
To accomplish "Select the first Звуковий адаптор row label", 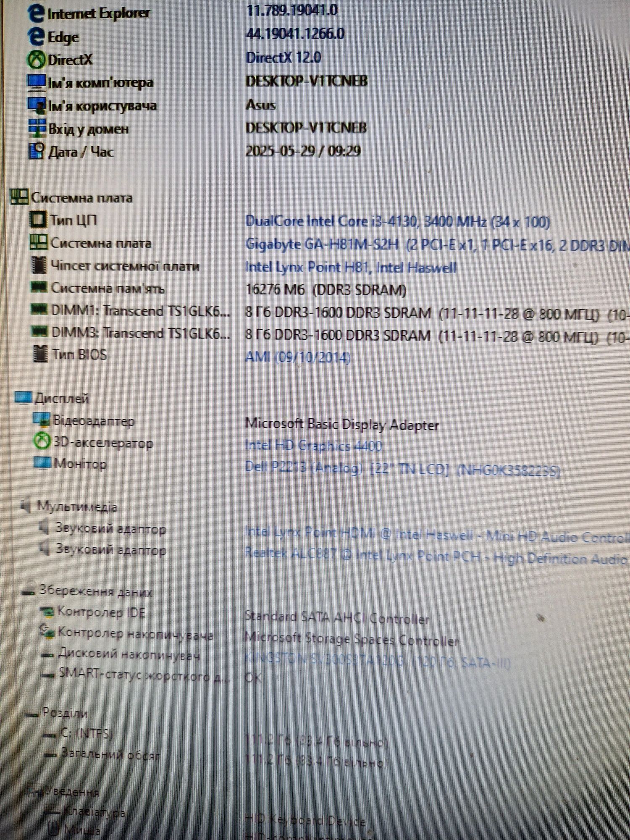I will (110, 528).
